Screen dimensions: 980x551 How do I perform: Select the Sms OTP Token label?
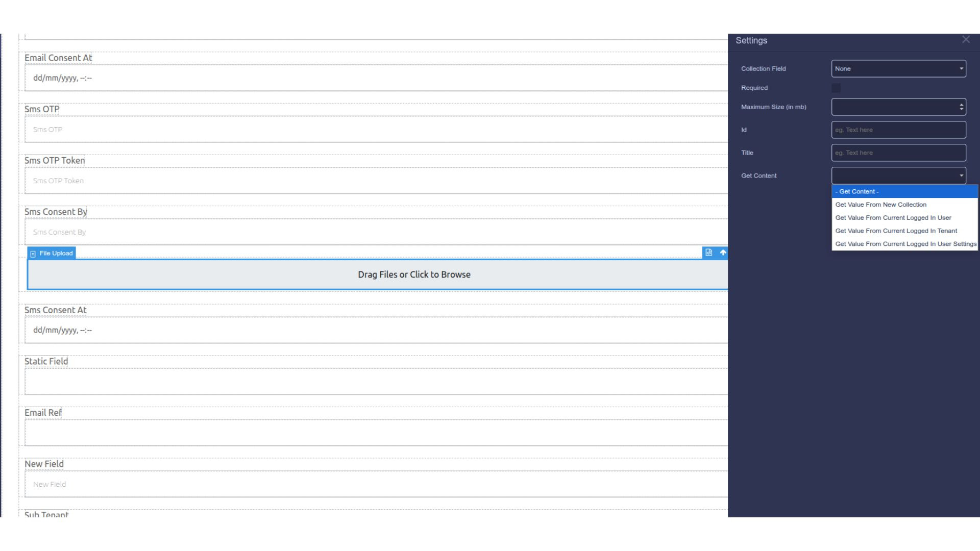pyautogui.click(x=55, y=161)
